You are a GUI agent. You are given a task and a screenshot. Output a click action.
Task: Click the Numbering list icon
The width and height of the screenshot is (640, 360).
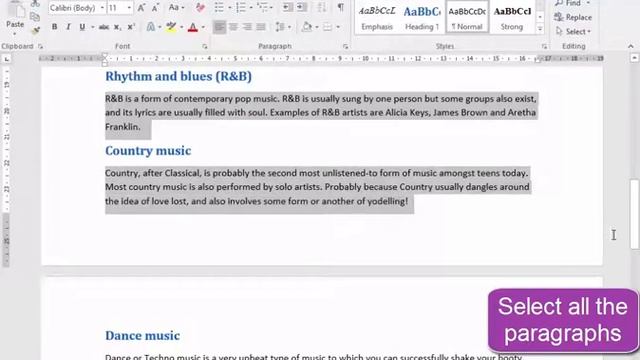tap(241, 7)
